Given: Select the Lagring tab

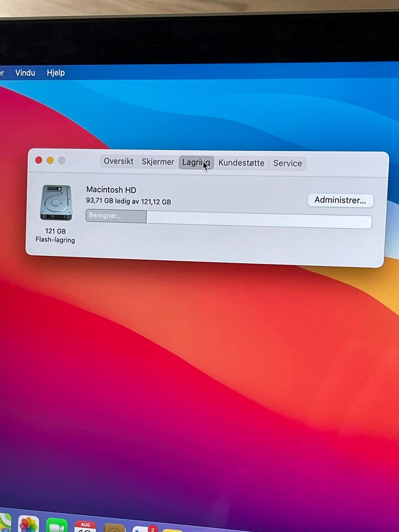Looking at the screenshot, I should (196, 163).
